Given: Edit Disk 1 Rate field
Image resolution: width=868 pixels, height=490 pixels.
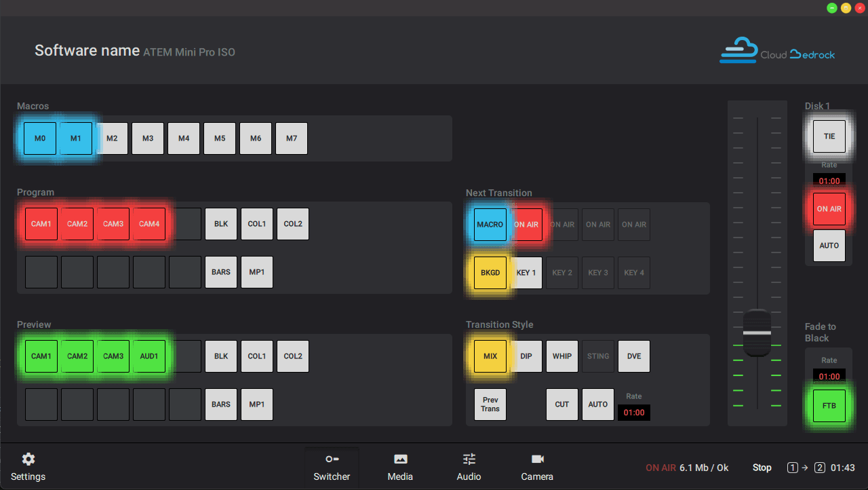Looking at the screenshot, I should click(829, 181).
